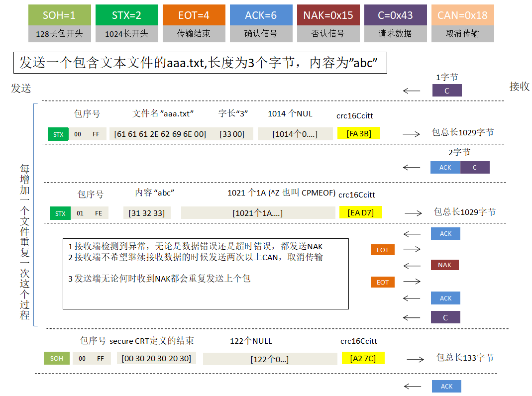The width and height of the screenshot is (532, 396).
Task: Click the green SOH=1 legend box
Action: point(59,15)
